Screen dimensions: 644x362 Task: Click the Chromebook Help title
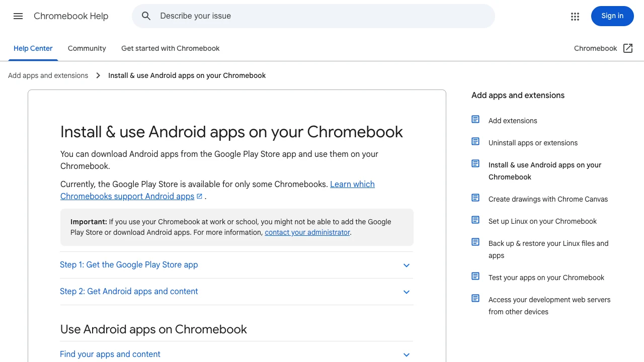coord(71,16)
